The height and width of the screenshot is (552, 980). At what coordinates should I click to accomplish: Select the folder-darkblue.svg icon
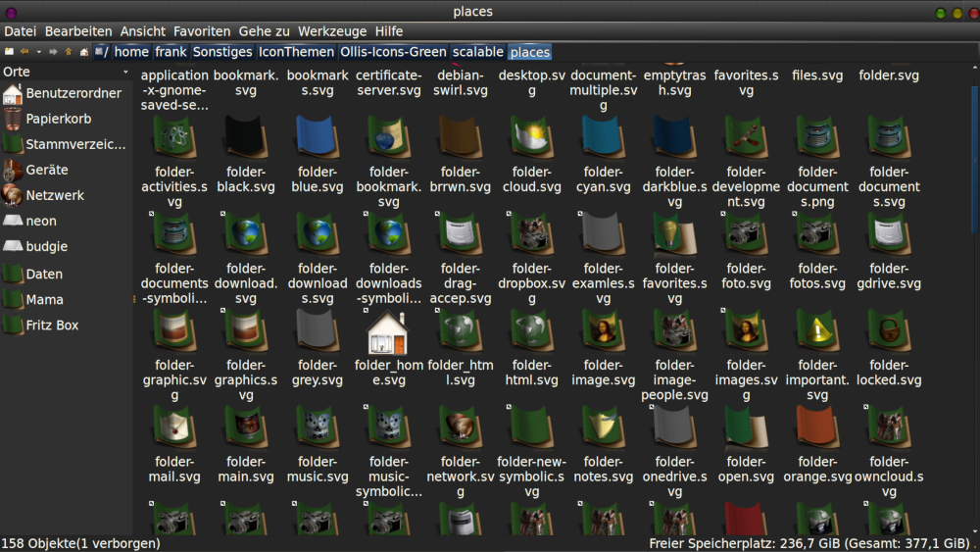[x=674, y=137]
